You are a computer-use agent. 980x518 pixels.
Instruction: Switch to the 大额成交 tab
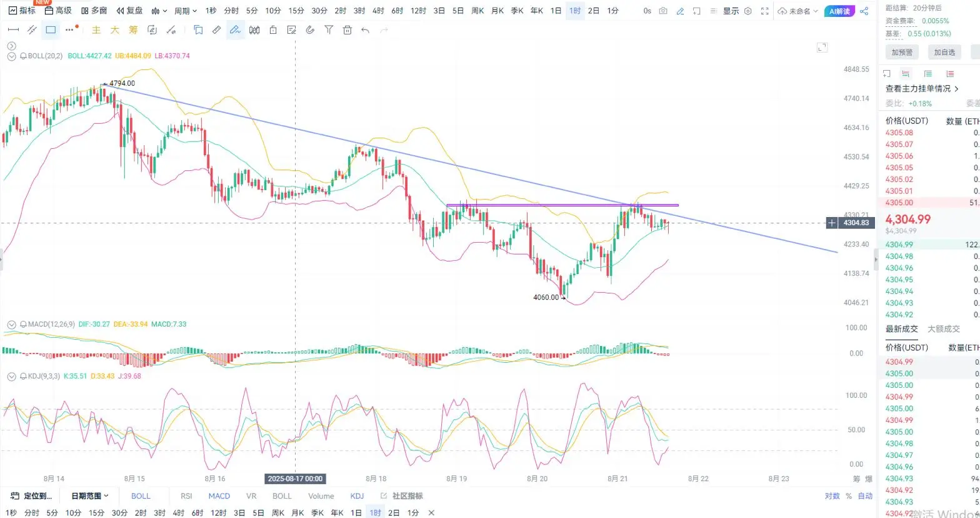click(x=944, y=328)
